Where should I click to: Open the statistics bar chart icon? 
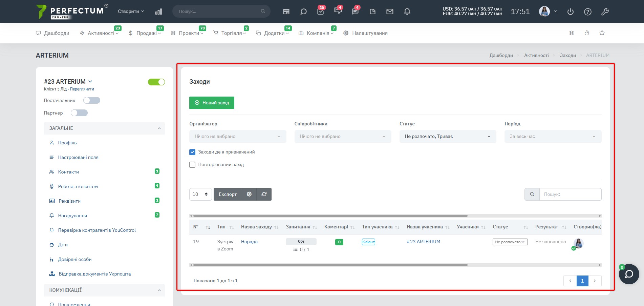tap(158, 12)
